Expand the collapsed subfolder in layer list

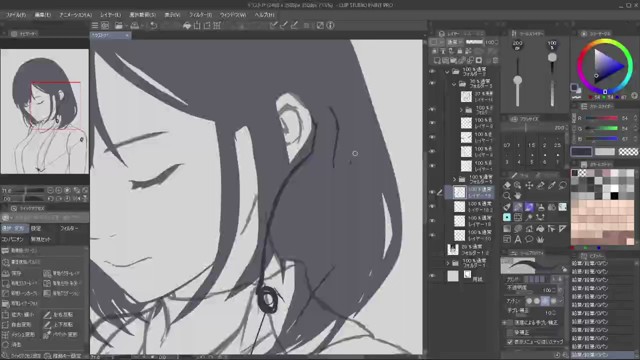pyautogui.click(x=462, y=110)
